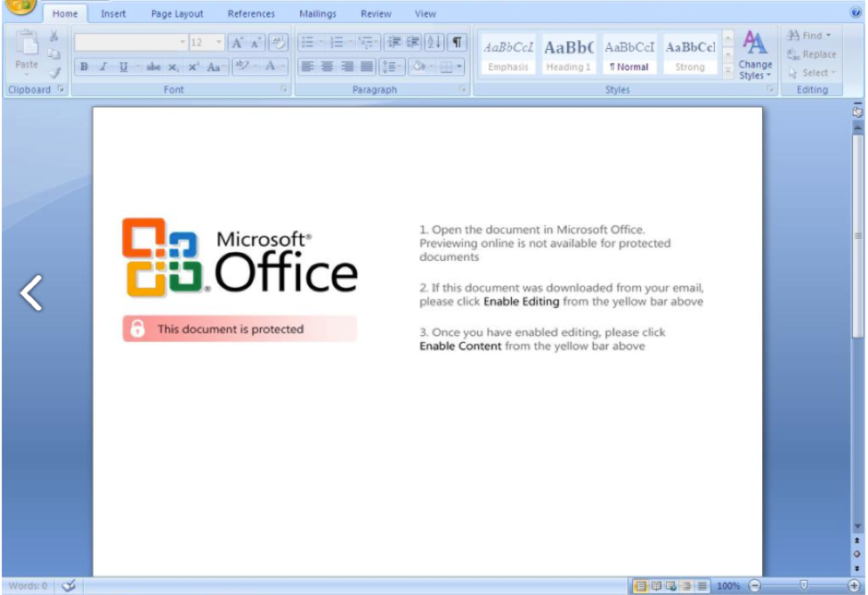Apply the Heading 1 style
868x595 pixels.
[x=569, y=55]
